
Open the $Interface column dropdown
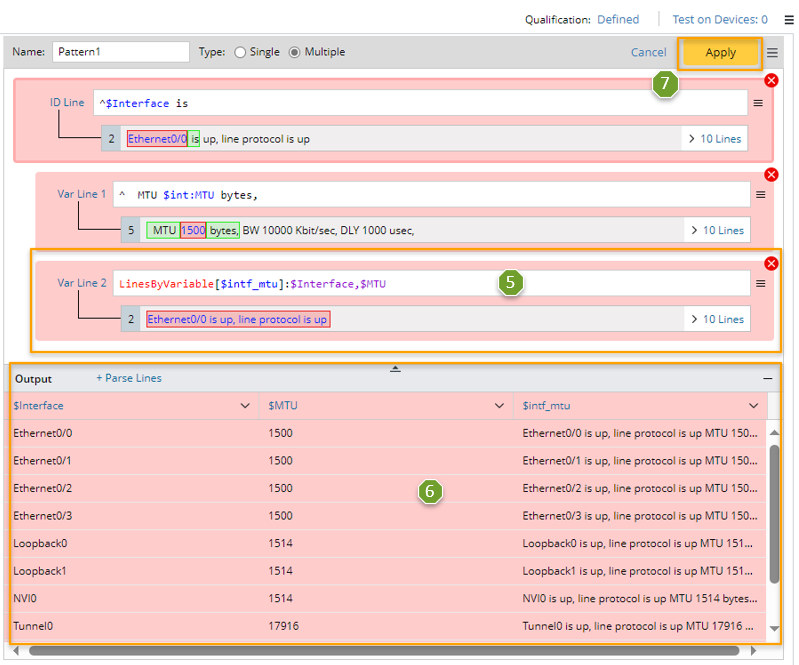(x=246, y=406)
